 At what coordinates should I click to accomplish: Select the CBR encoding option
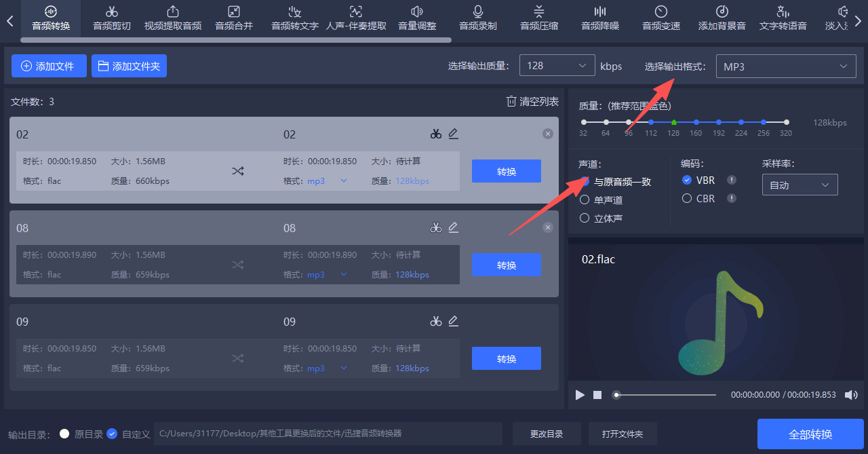(698, 199)
